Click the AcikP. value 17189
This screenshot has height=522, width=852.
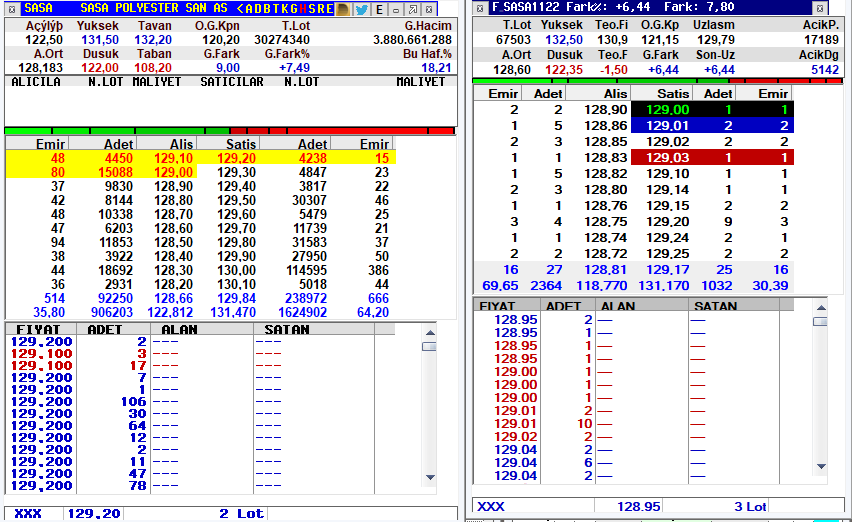coord(821,40)
